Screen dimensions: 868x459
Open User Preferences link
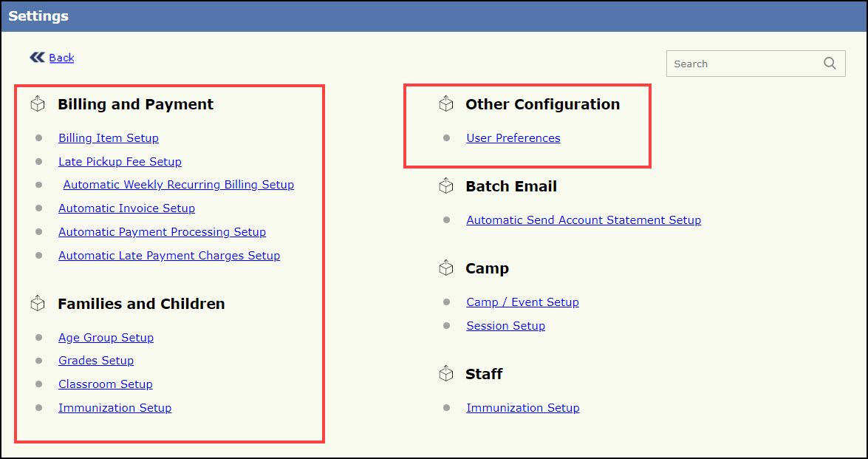point(513,138)
